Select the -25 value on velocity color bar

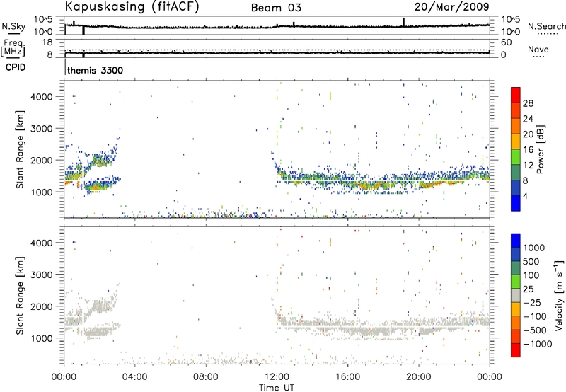click(532, 302)
